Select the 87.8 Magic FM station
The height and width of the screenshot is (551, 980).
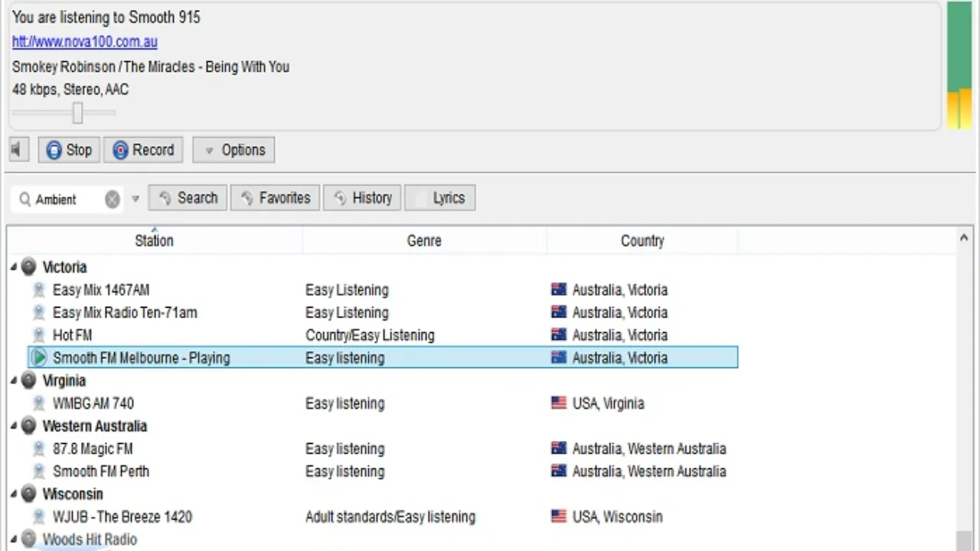[x=93, y=448]
